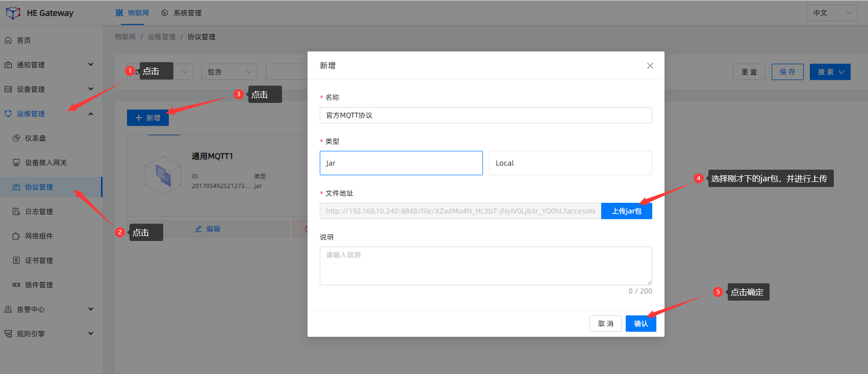Screen dimensions: 868x374
Task: Select Local protocol type option
Action: [x=570, y=163]
